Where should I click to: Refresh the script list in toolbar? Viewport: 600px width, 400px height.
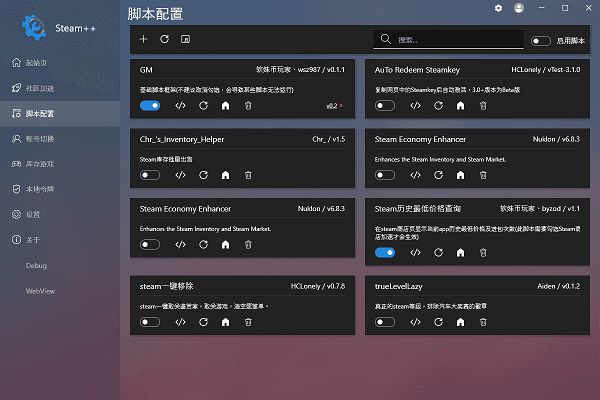[165, 39]
